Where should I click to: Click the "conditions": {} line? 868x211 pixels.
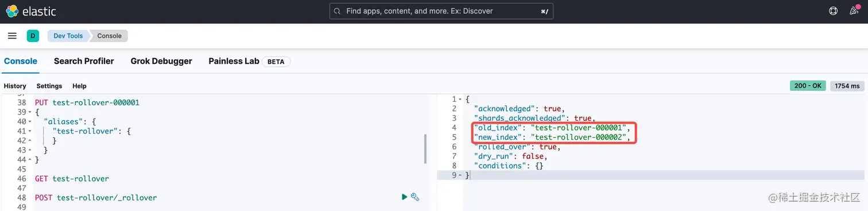(509, 166)
